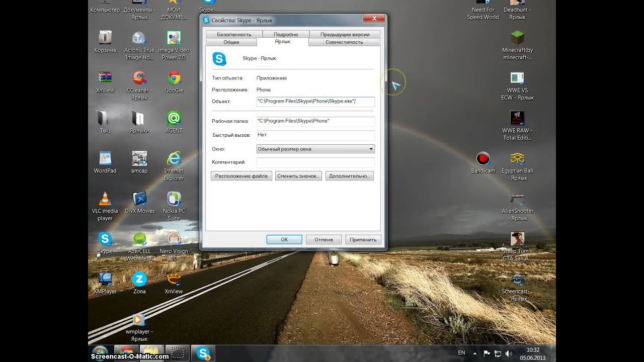Select the Ярлык tab

(282, 42)
